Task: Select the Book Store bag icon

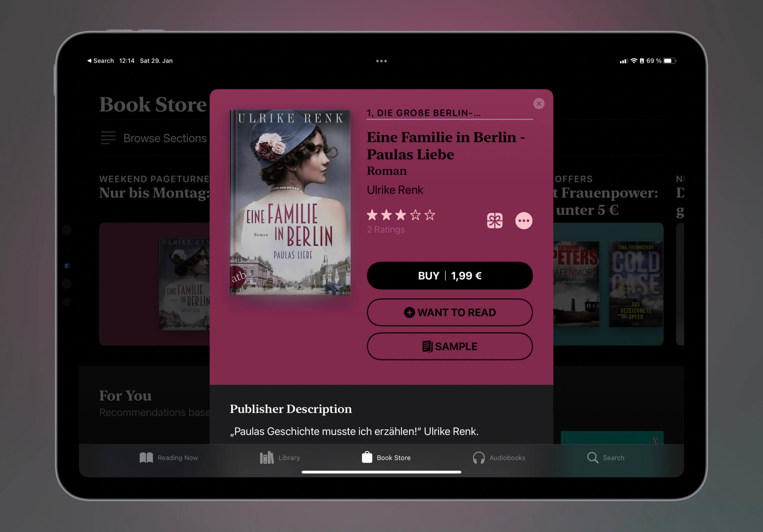Action: (x=367, y=457)
